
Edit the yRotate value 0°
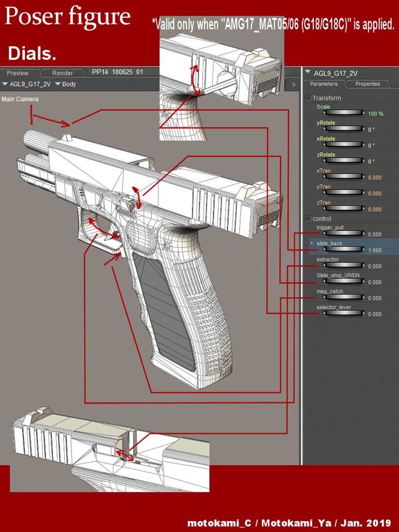[371, 129]
